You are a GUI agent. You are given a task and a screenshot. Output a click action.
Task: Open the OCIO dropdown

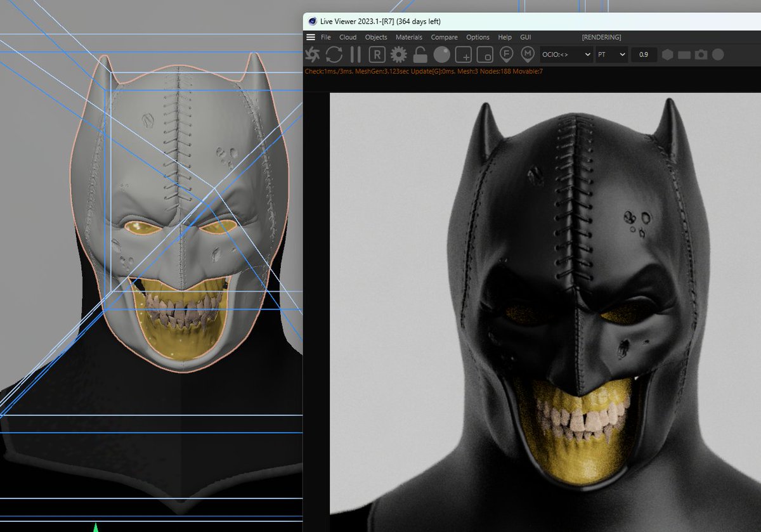566,55
